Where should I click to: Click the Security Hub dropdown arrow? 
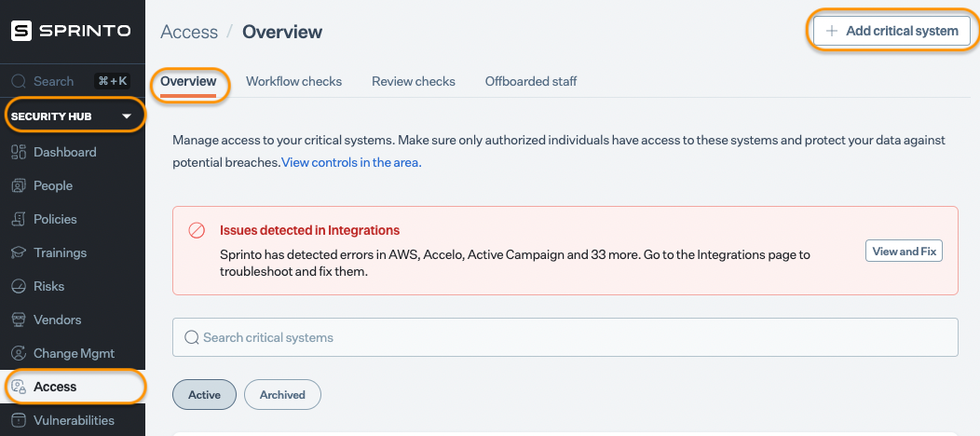tap(127, 116)
